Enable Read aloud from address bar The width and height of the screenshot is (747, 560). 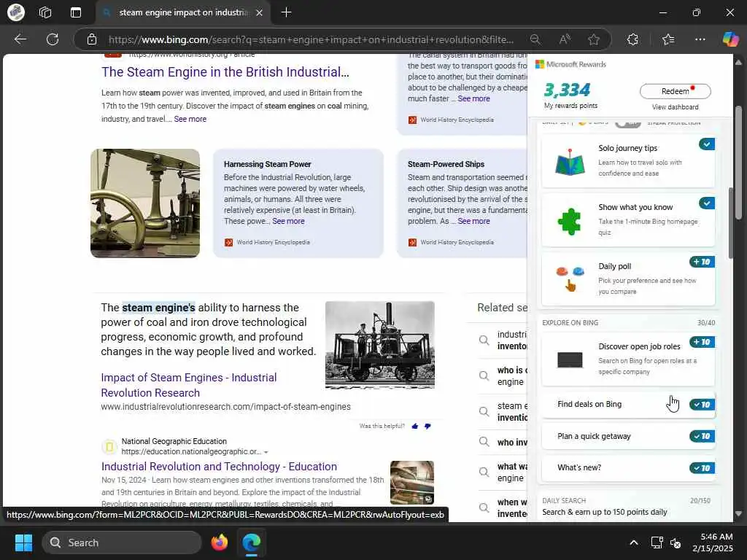565,39
